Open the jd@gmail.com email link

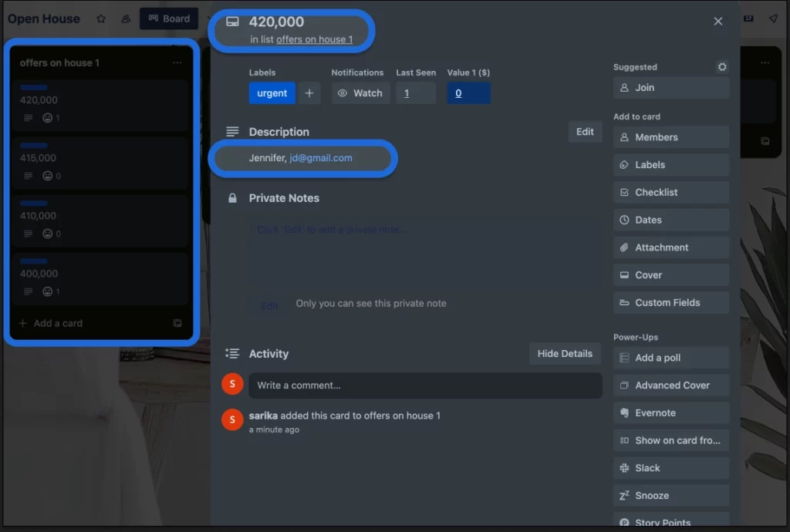320,158
